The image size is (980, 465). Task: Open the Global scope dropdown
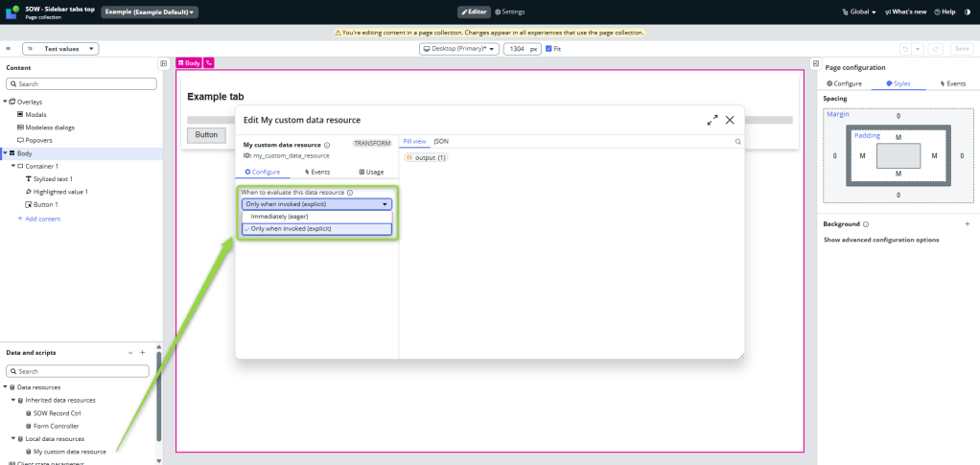(859, 12)
